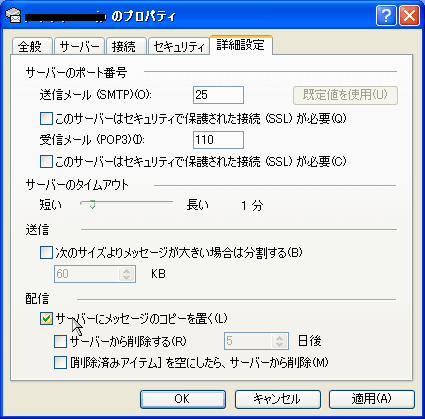Check remove when deleted items emptied option
This screenshot has height=419, width=425.
(60, 362)
